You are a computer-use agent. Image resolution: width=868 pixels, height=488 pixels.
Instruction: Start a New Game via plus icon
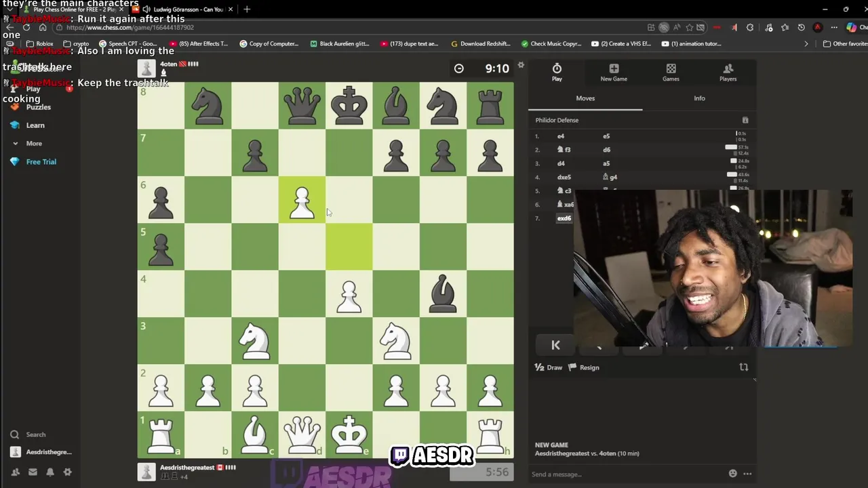[614, 68]
